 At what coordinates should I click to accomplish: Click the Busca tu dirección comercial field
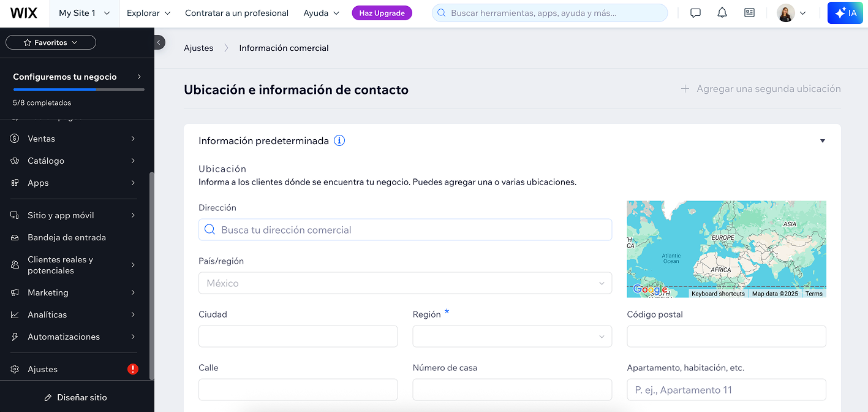[405, 229]
